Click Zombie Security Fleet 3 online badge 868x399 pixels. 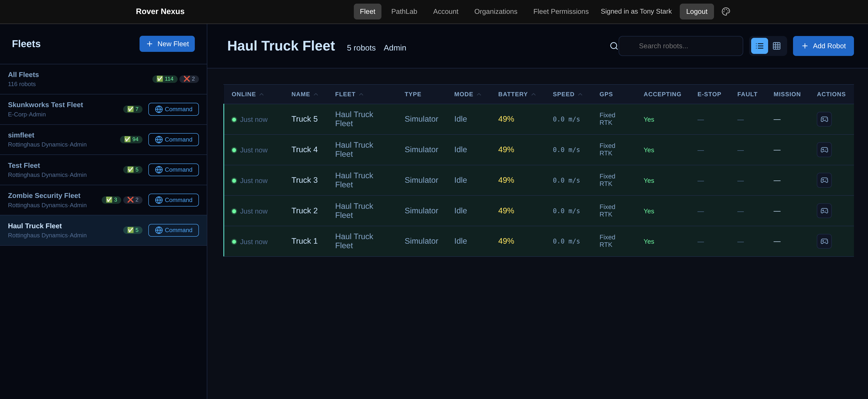click(x=111, y=200)
